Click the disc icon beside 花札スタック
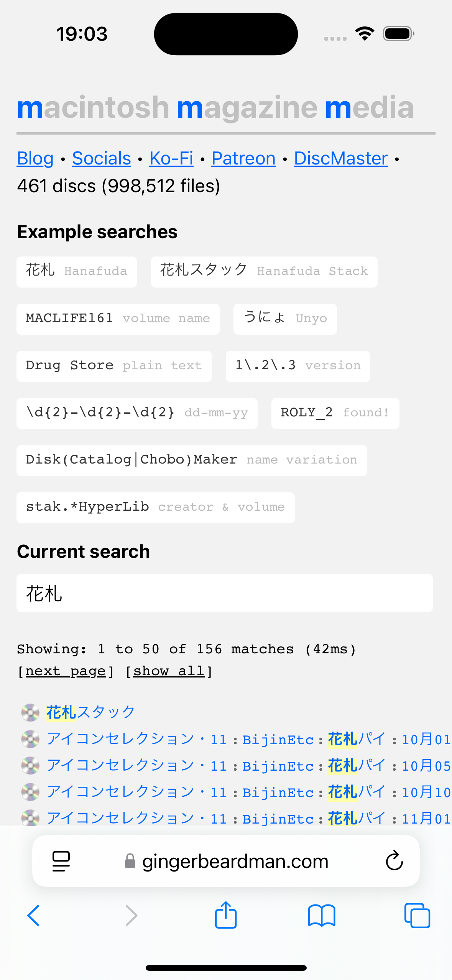This screenshot has width=452, height=980. click(x=30, y=713)
